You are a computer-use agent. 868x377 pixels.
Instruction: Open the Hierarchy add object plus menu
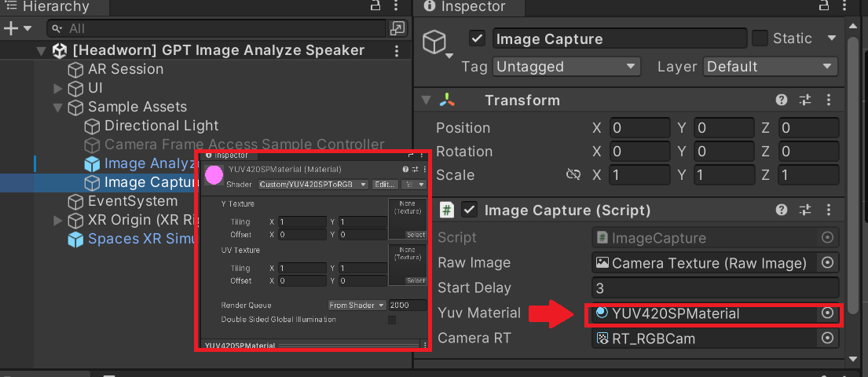[x=16, y=28]
